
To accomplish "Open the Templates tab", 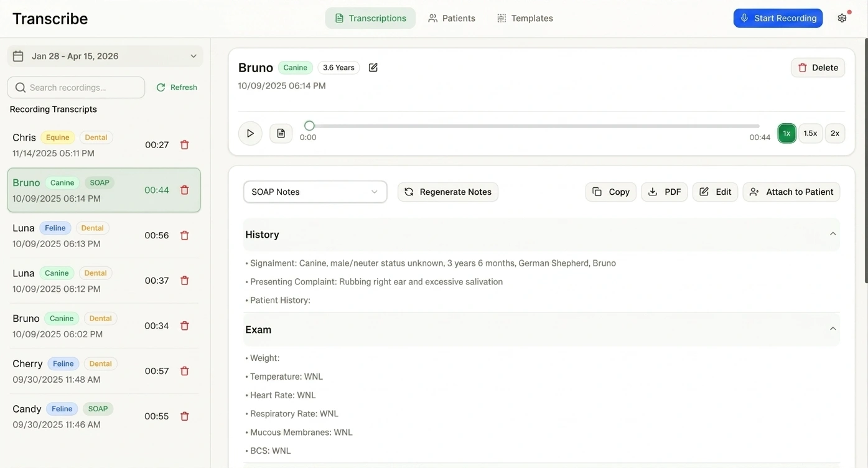I will click(x=525, y=18).
